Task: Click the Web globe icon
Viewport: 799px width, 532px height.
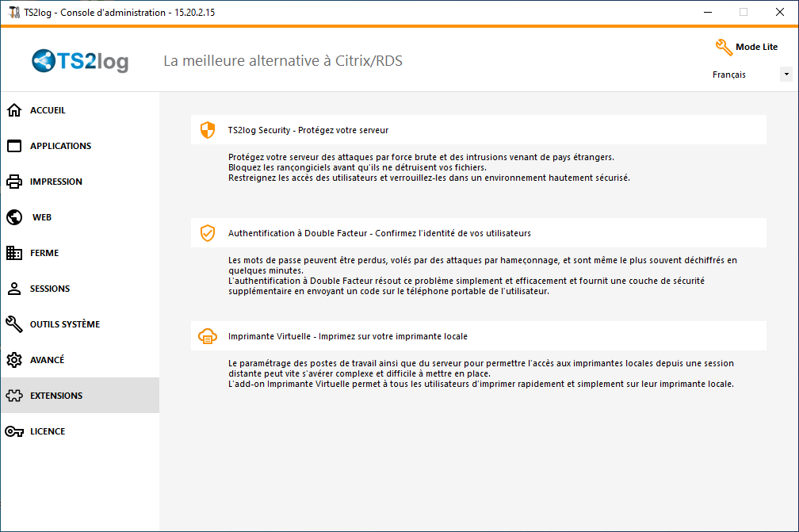Action: point(14,217)
